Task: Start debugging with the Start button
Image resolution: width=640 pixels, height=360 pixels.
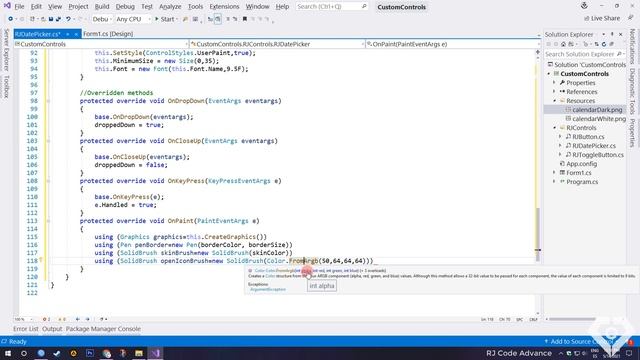Action: pos(165,19)
